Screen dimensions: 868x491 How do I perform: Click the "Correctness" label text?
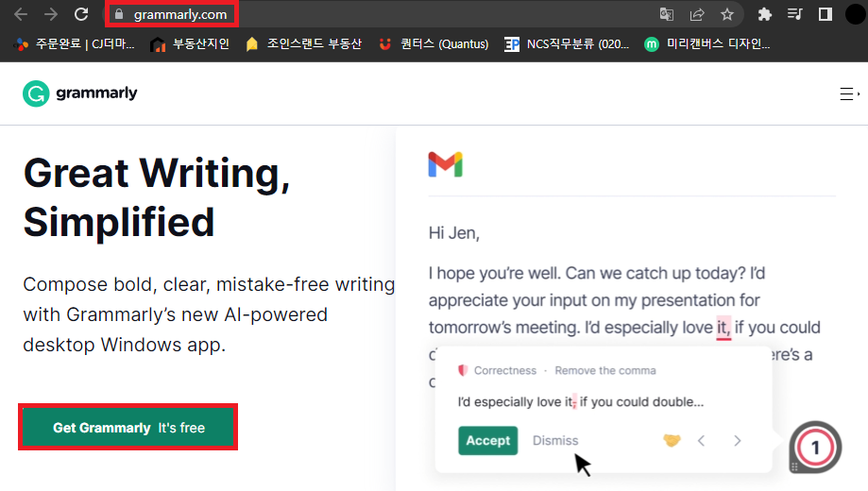[x=505, y=370]
